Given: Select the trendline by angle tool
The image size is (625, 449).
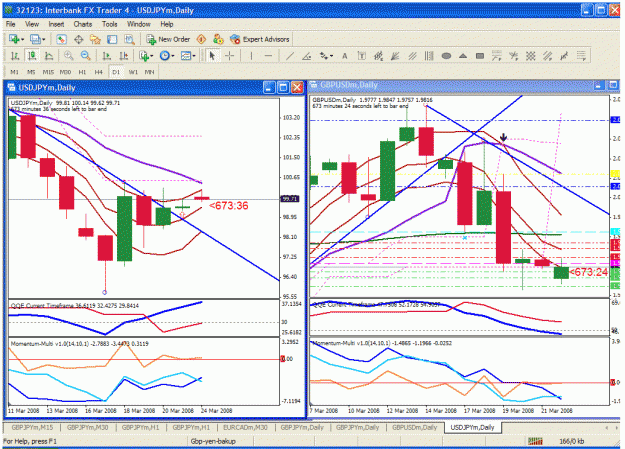Looking at the screenshot, I should pyautogui.click(x=307, y=56).
